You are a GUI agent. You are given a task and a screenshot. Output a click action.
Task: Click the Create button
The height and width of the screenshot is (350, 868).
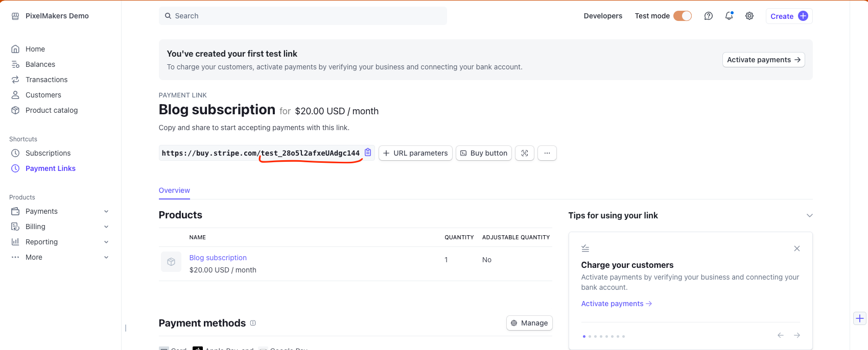(789, 16)
